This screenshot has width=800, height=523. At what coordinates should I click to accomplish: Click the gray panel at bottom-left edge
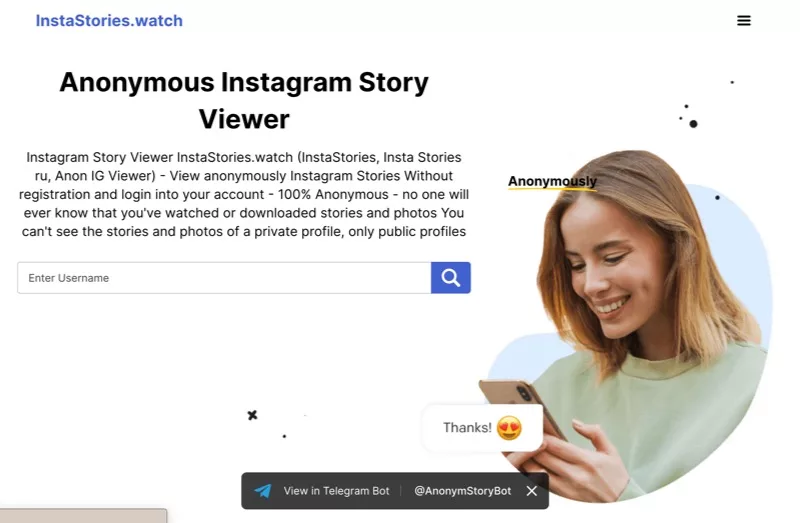[x=83, y=515]
